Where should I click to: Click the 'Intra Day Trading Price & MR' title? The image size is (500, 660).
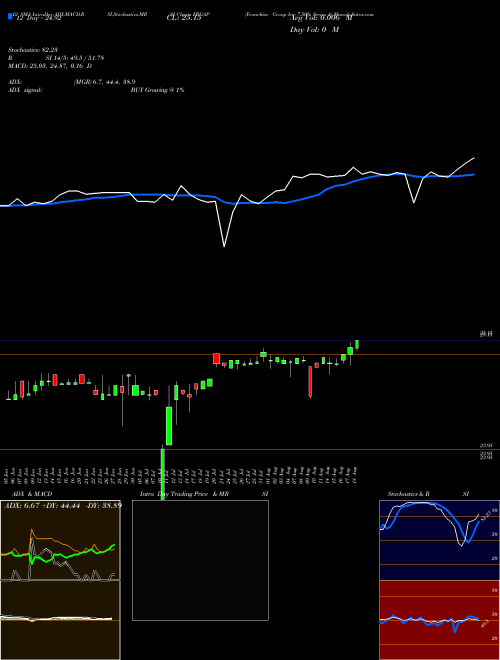tap(184, 494)
